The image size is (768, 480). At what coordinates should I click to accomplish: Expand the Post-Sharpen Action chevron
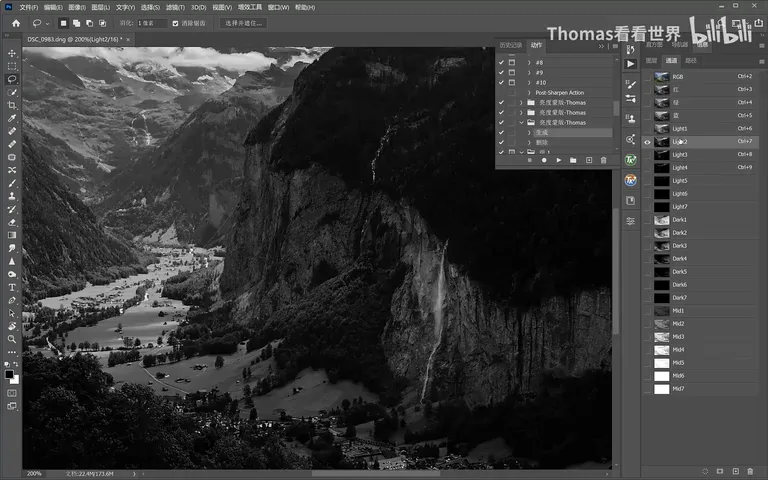[x=529, y=93]
